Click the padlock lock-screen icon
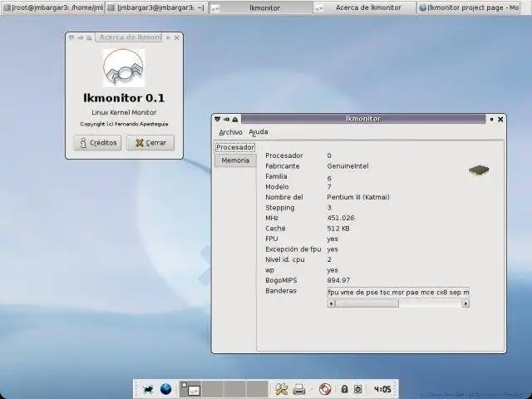The width and height of the screenshot is (532, 399). pos(344,389)
